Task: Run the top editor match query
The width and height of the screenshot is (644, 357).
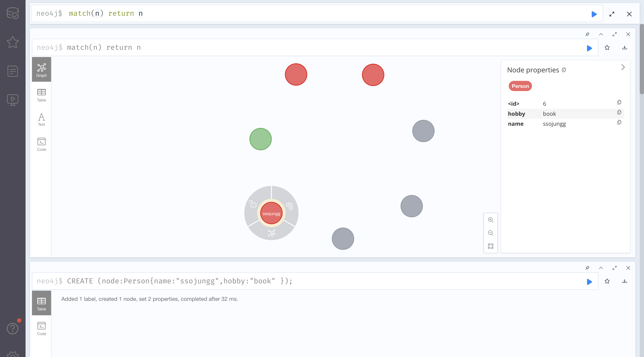Action: [594, 14]
